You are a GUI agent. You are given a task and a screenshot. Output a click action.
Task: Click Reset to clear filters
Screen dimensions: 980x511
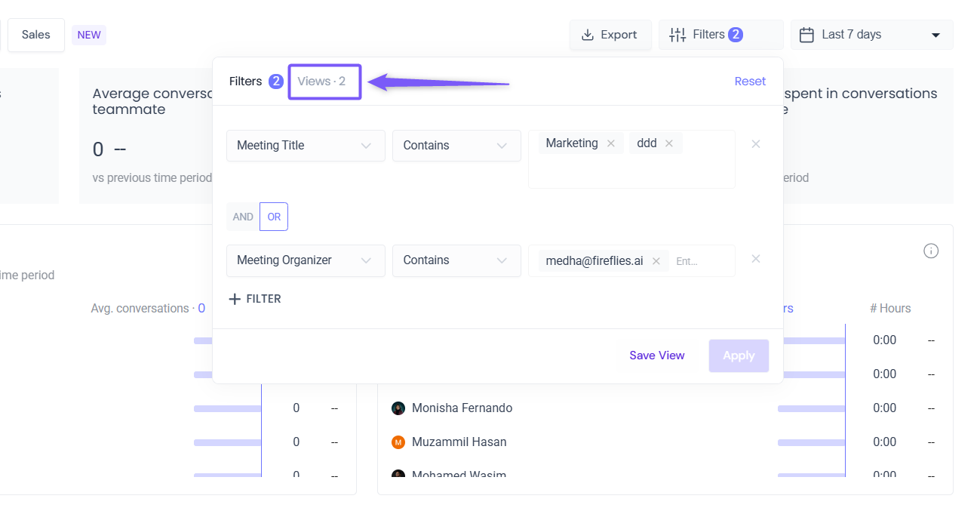coord(750,82)
